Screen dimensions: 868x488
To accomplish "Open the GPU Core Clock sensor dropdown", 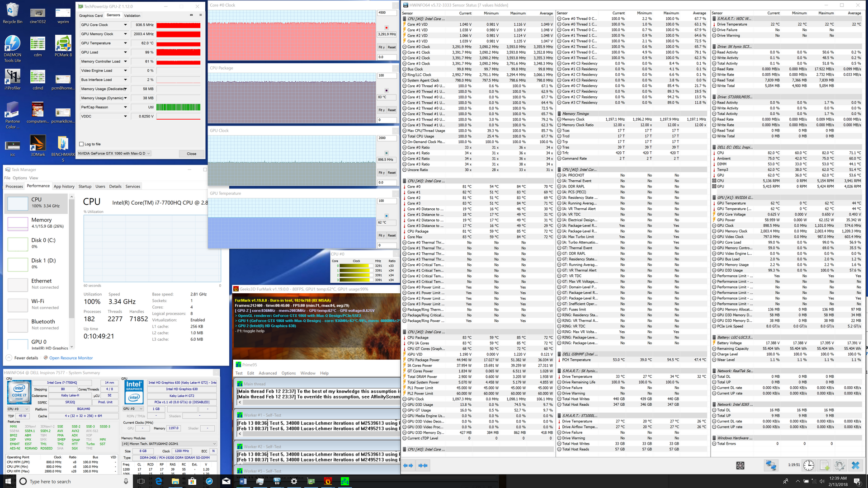I will [125, 25].
